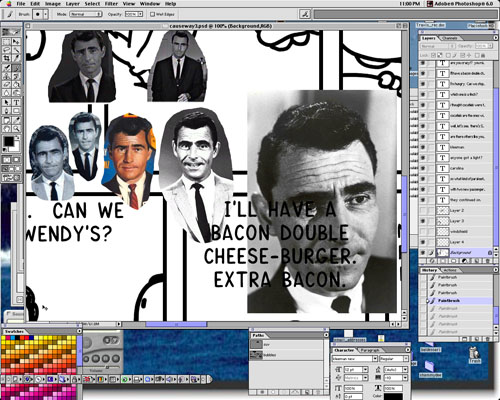
Task: Toggle the Wet Edges checkbox
Action: (152, 14)
